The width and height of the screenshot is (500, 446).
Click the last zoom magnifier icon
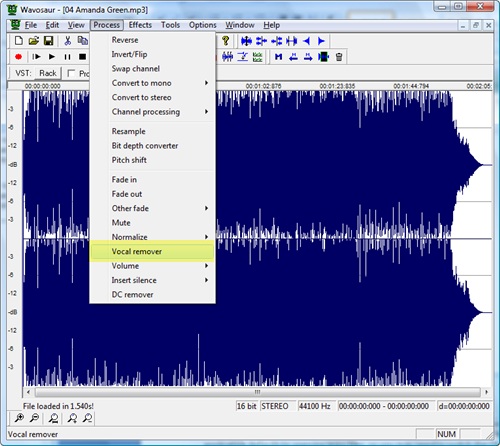click(x=87, y=418)
